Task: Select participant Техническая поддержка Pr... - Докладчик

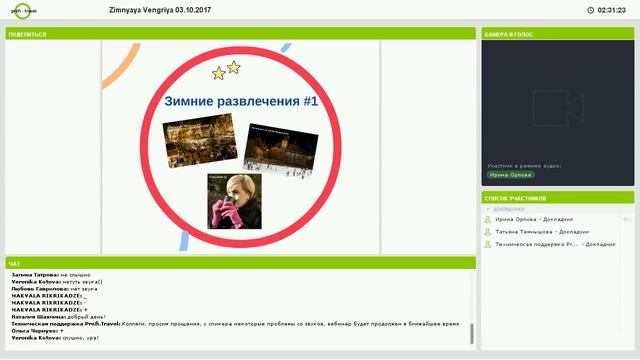Action: 555,244
